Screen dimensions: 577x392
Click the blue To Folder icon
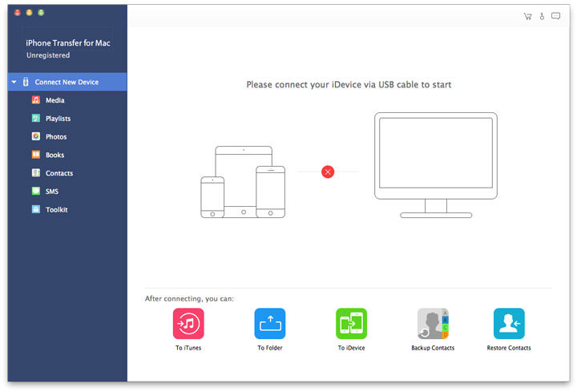[270, 324]
